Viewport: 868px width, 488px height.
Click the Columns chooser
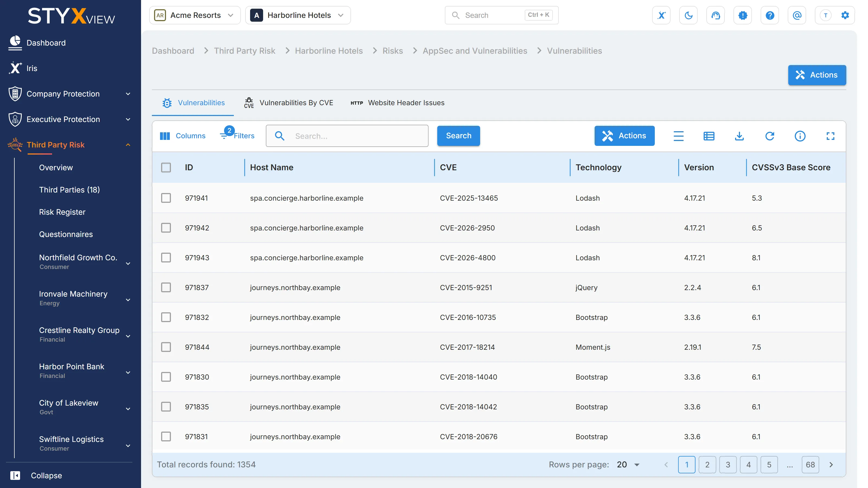point(182,136)
